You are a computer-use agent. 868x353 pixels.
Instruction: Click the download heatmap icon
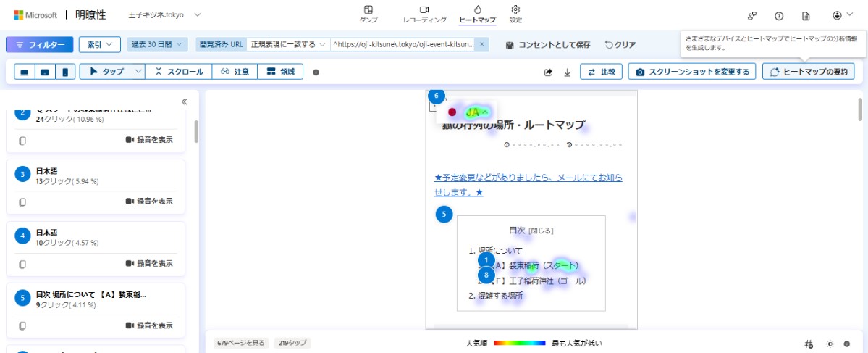(x=568, y=72)
